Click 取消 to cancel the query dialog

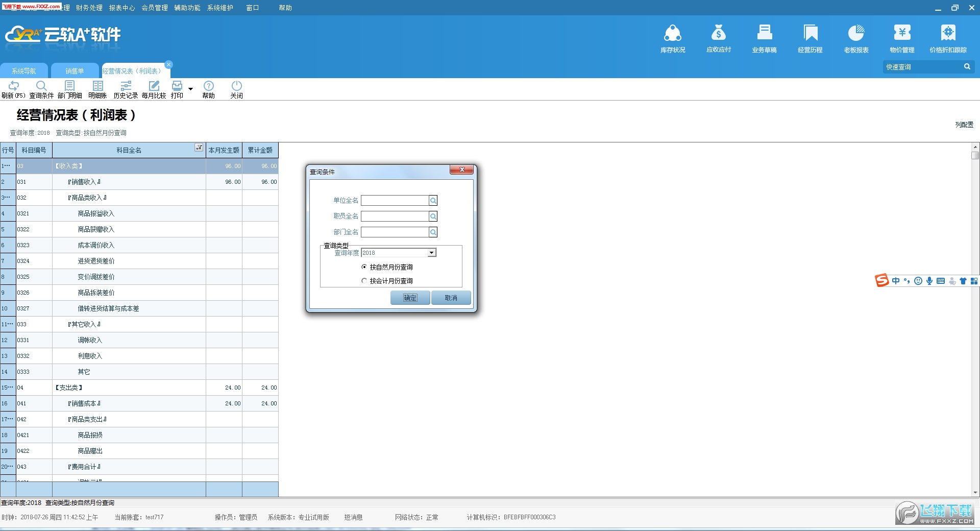451,298
